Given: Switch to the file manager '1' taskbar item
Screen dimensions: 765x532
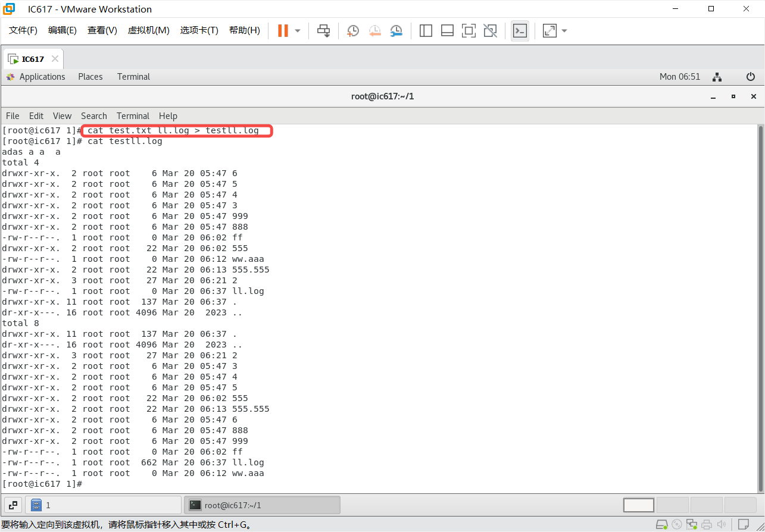Looking at the screenshot, I should (x=104, y=505).
